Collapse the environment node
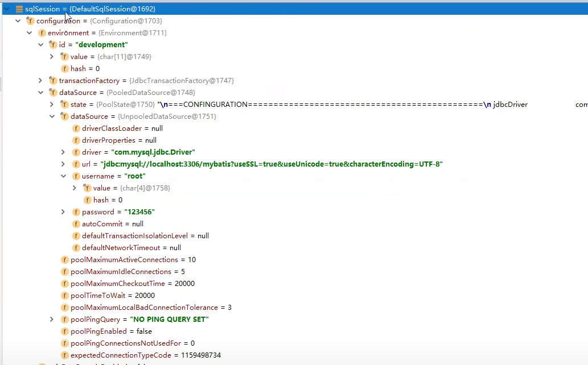 pos(29,33)
